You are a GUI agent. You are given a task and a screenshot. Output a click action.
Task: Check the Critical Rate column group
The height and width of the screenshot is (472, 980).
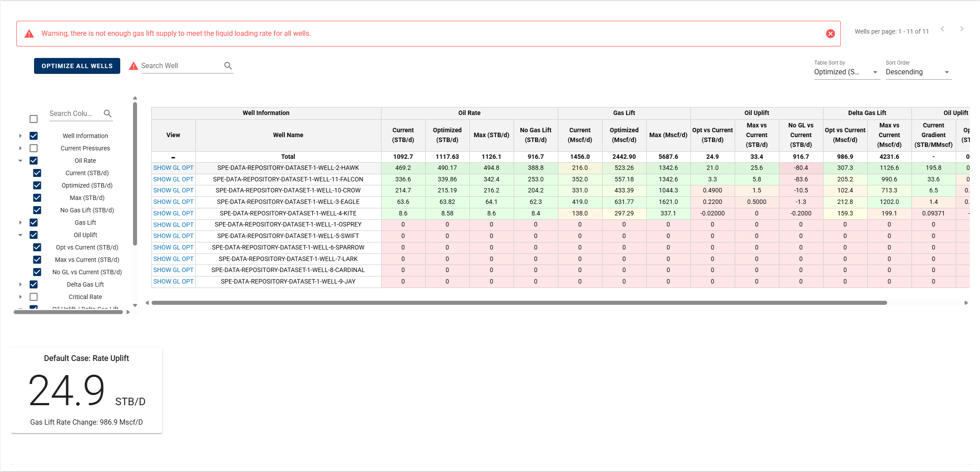[x=34, y=297]
